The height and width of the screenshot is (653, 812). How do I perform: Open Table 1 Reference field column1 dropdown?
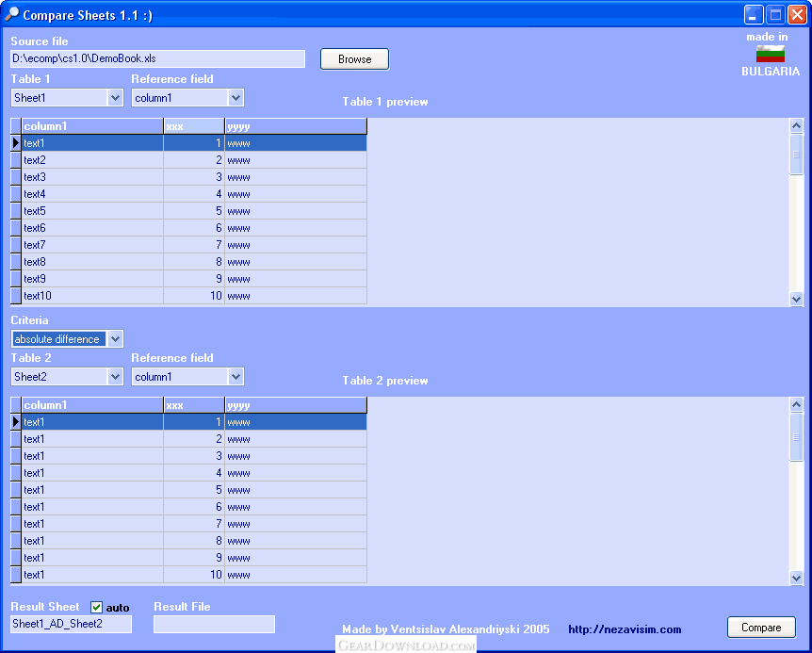pyautogui.click(x=235, y=97)
